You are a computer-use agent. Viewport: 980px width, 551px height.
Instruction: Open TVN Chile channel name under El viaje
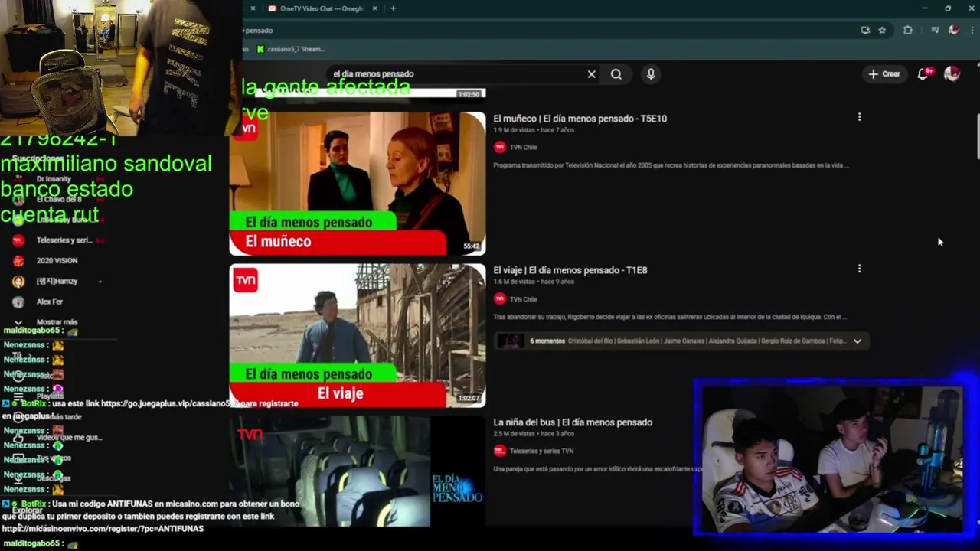pyautogui.click(x=524, y=299)
